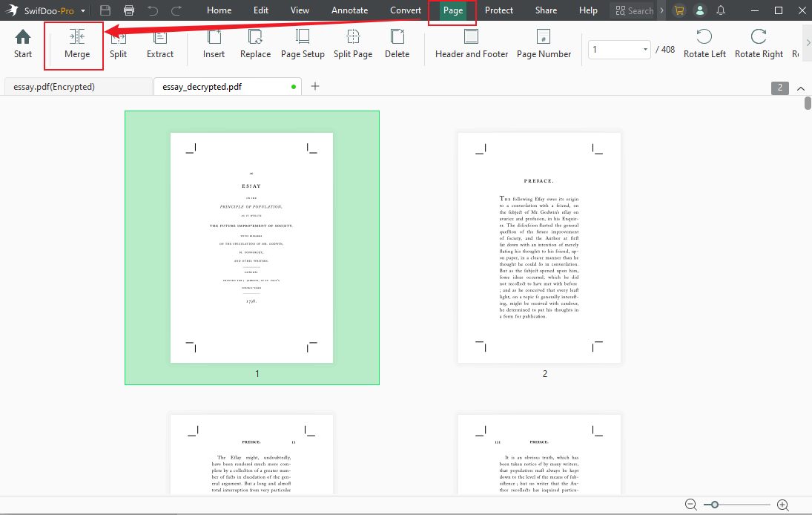The image size is (812, 515).
Task: Collapse the ribbon with the chevron
Action: [801, 88]
